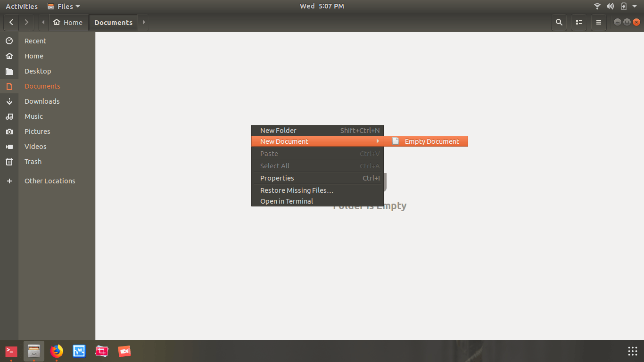The height and width of the screenshot is (362, 644).
Task: Open the system status menu arrow
Action: pyautogui.click(x=635, y=6)
